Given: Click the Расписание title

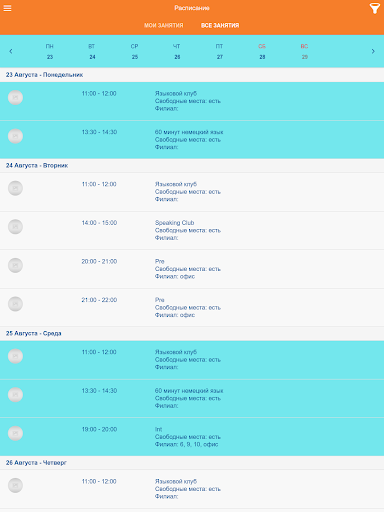Looking at the screenshot, I should coord(192,8).
